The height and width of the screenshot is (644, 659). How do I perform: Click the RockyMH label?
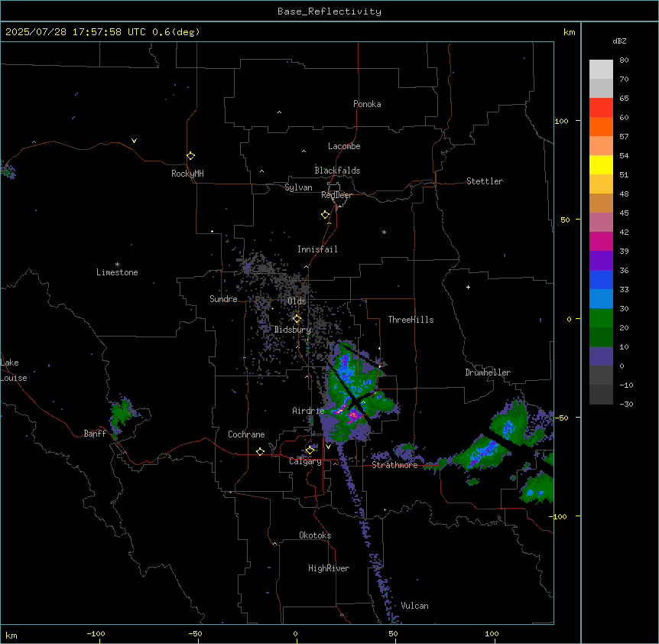tap(187, 174)
